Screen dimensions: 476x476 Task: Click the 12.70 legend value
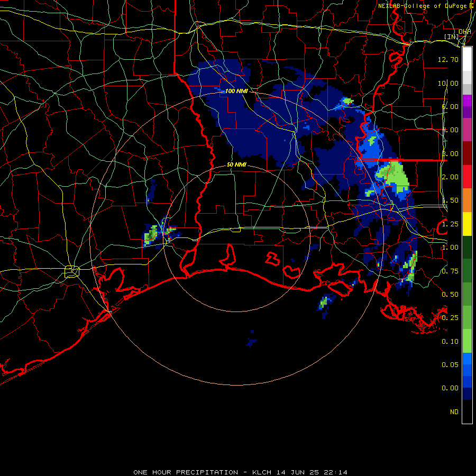coord(448,59)
